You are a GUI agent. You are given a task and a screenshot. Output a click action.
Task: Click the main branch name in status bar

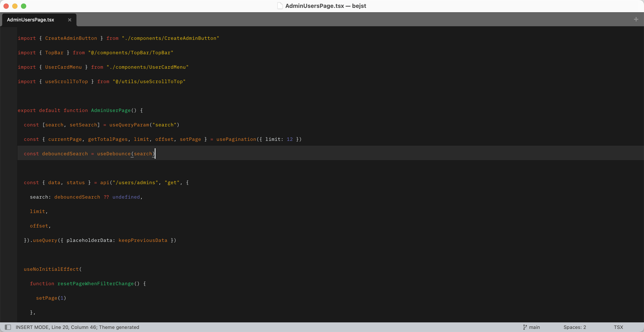tap(534, 327)
